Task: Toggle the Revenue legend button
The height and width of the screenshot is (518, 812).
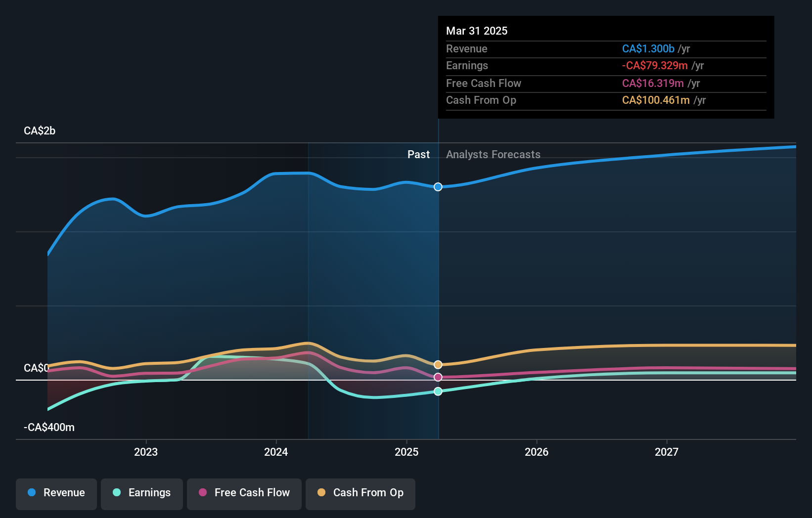Action: coord(56,494)
